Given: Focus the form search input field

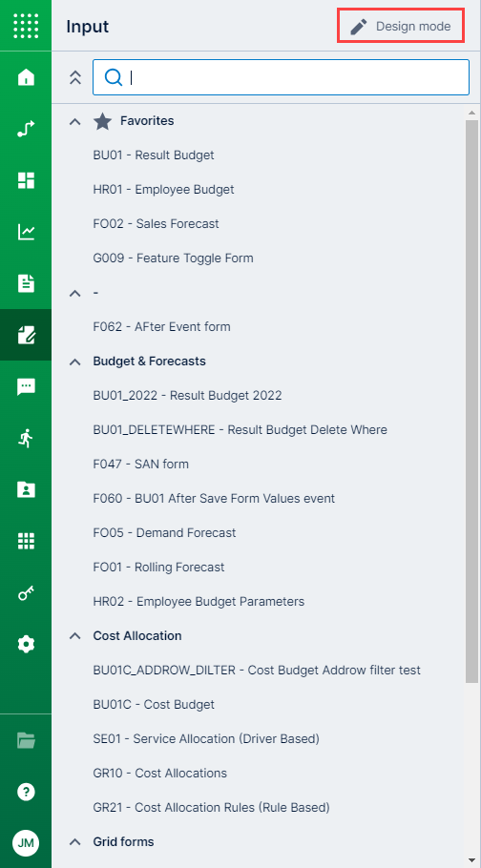Looking at the screenshot, I should click(x=281, y=77).
